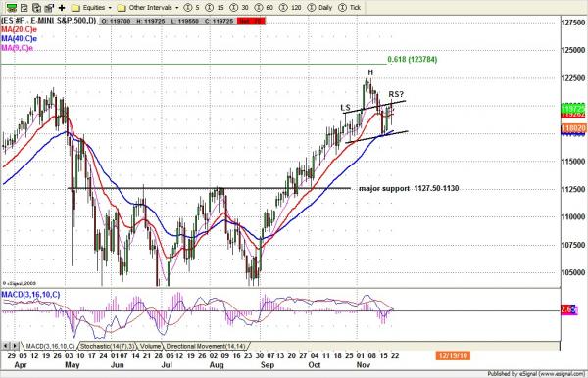
Task: Click the Equities folder icon
Action: (75, 8)
